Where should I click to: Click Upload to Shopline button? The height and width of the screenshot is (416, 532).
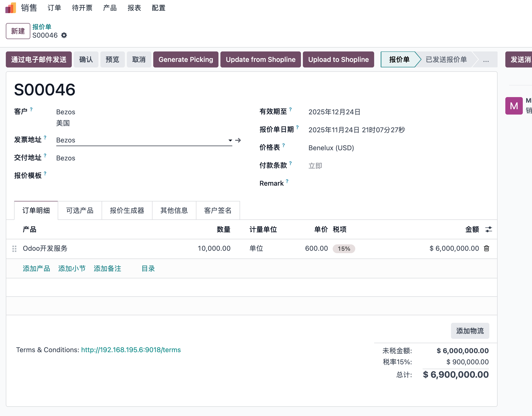pyautogui.click(x=338, y=59)
